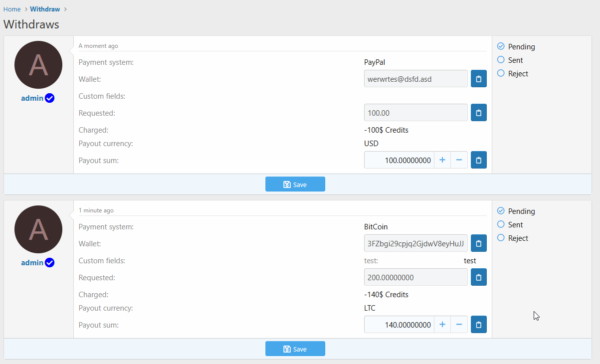The image size is (600, 364).
Task: Open admin profile on the BitCoin request
Action: 32,263
